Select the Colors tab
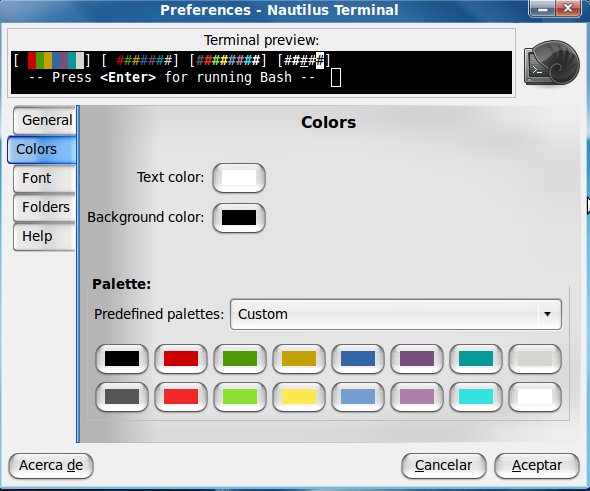 tap(41, 149)
